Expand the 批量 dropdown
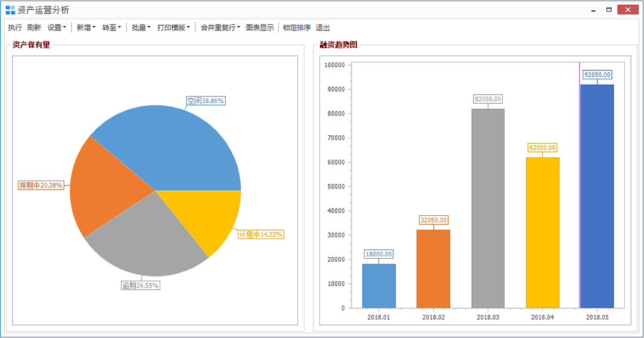The height and width of the screenshot is (338, 644). 141,27
